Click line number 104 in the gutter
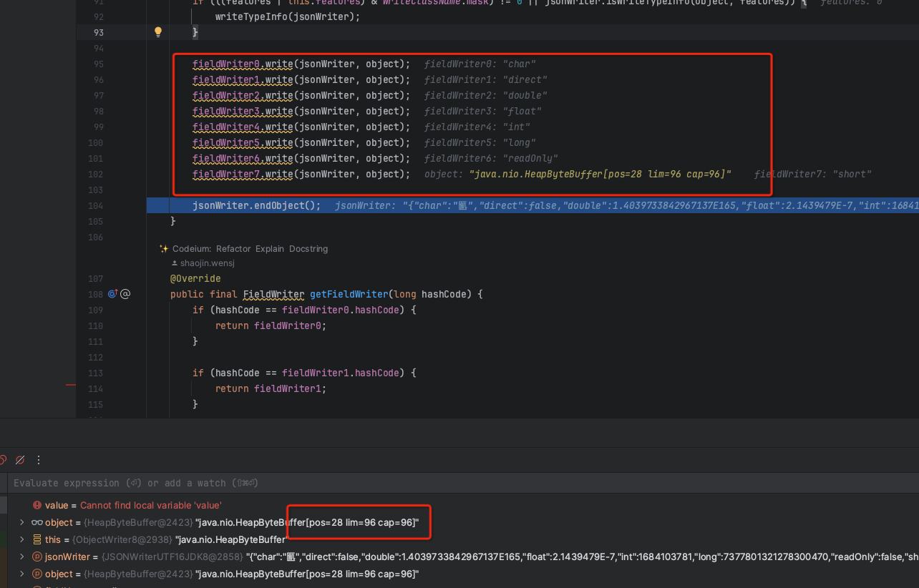 [95, 205]
